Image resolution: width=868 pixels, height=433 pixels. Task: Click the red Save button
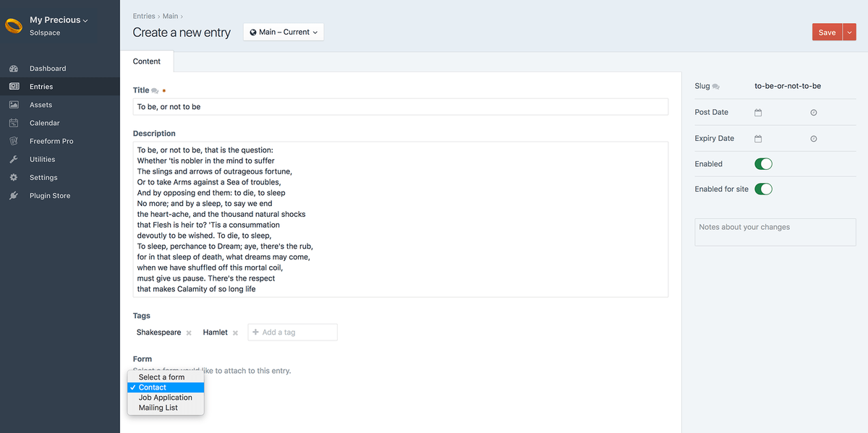coord(827,33)
